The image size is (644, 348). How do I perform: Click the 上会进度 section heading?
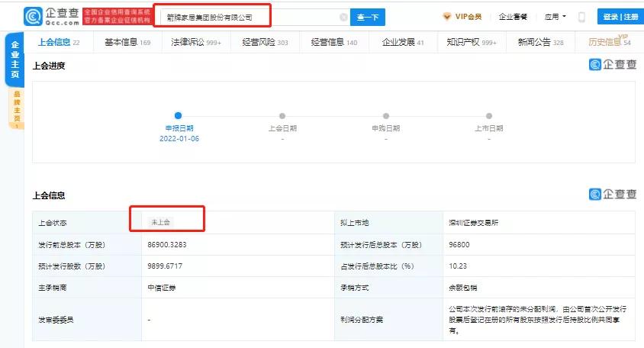[49, 66]
